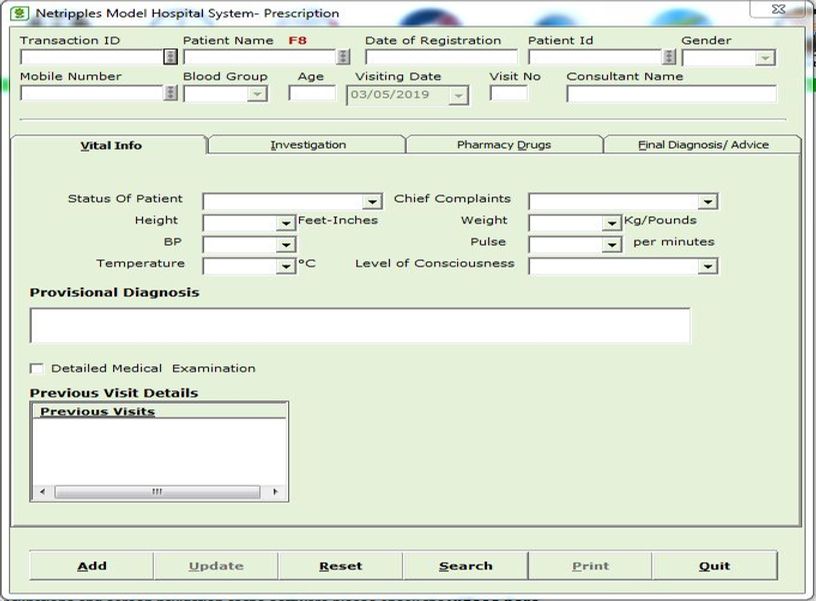Viewport: 816px width, 601px height.
Task: Focus the Visit No field
Action: pyautogui.click(x=508, y=93)
